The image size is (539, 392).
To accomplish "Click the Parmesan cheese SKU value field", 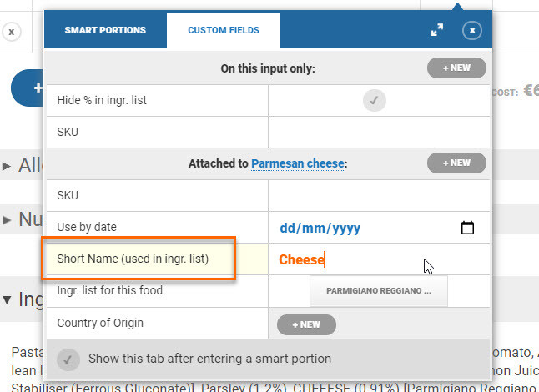I will tap(379, 196).
